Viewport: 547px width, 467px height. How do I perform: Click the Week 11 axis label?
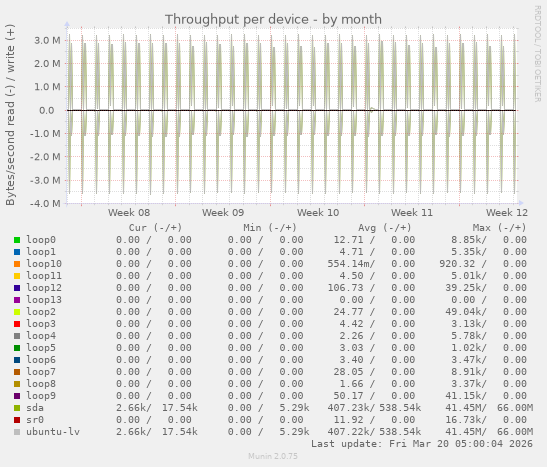[412, 213]
